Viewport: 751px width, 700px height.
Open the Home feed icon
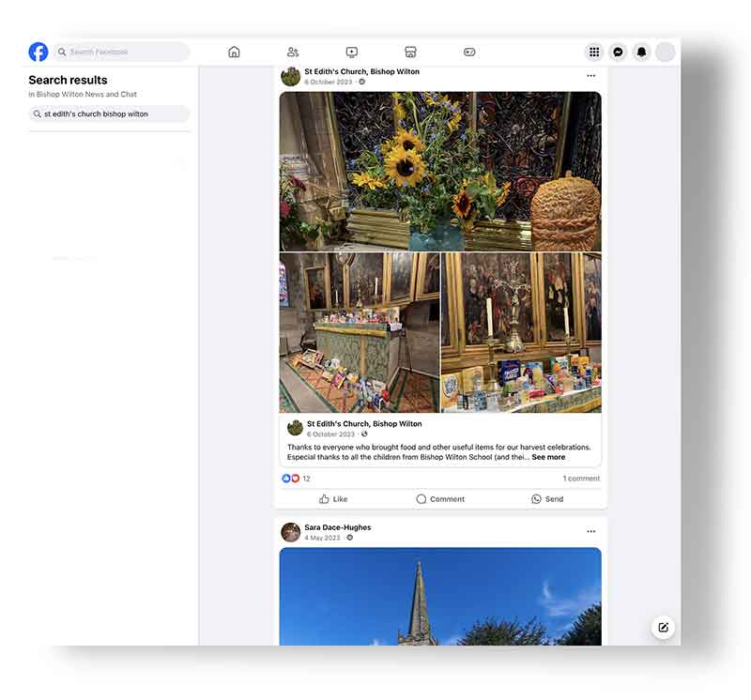pos(234,53)
